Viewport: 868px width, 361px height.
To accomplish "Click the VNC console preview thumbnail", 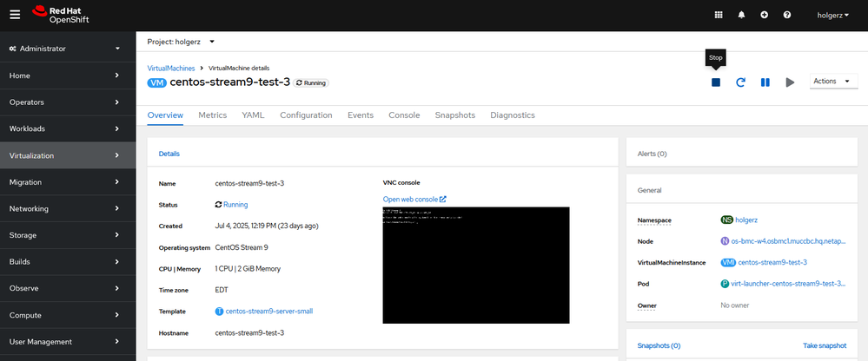I will click(x=475, y=265).
